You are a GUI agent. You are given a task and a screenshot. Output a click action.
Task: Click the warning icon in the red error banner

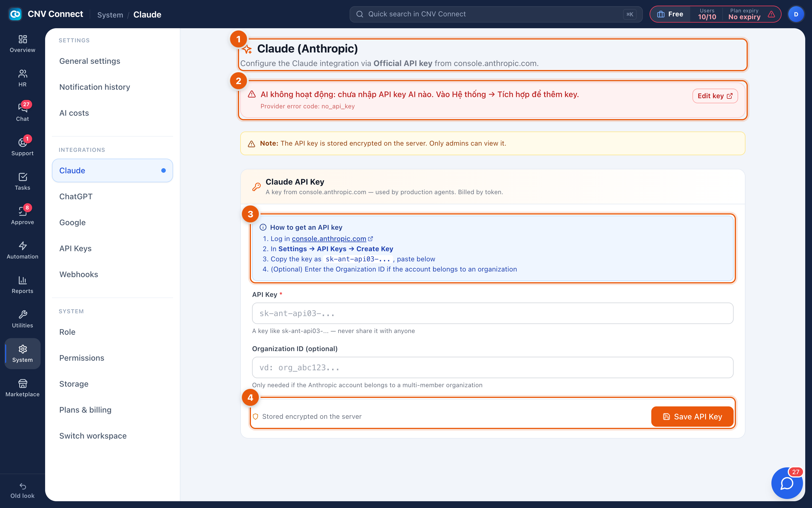tap(252, 95)
